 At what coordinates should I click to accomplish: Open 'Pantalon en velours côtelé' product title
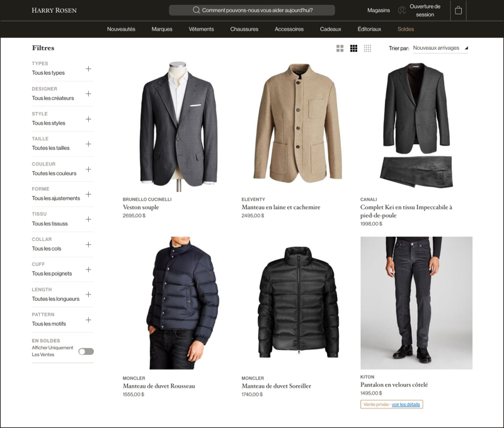(x=394, y=385)
